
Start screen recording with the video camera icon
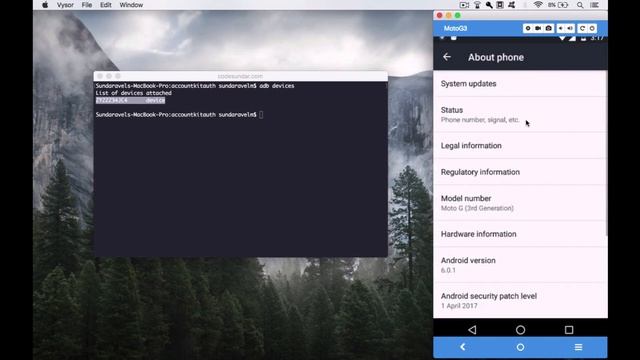pyautogui.click(x=538, y=28)
